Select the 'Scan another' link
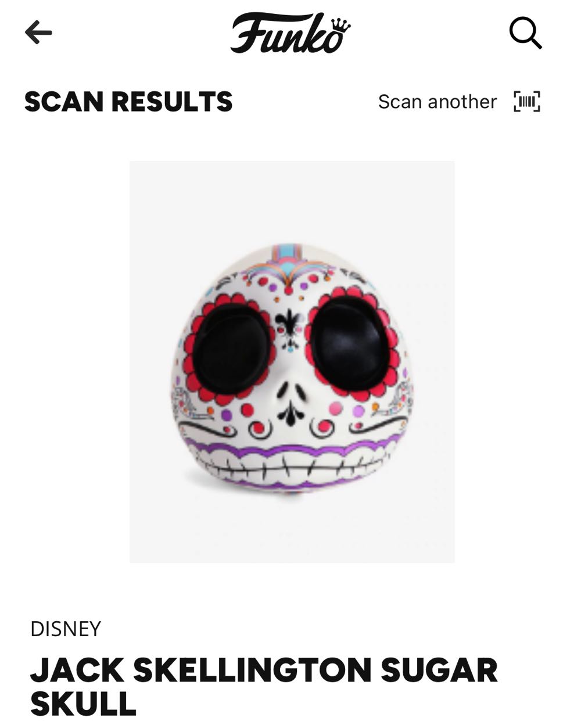The image size is (581, 728). point(437,102)
